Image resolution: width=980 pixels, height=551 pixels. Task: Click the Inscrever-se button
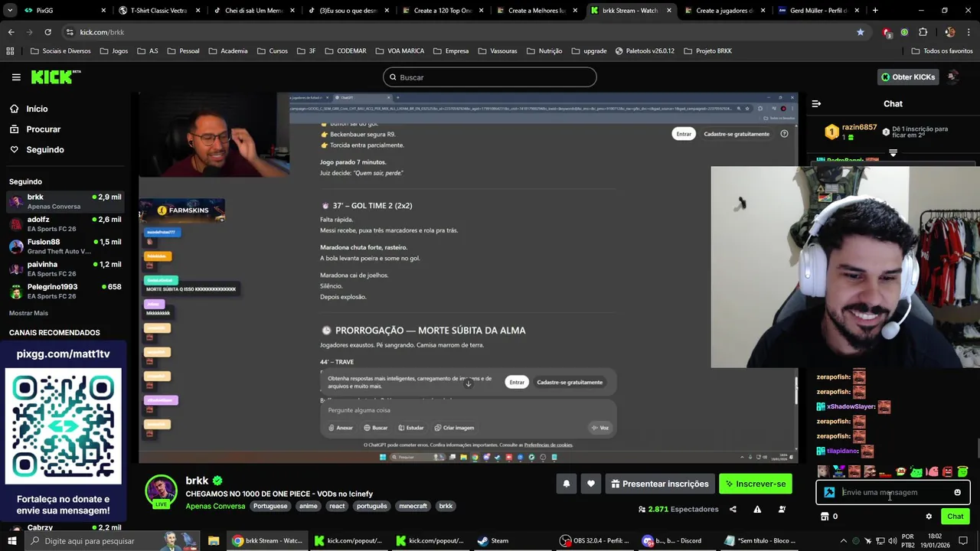(x=756, y=484)
